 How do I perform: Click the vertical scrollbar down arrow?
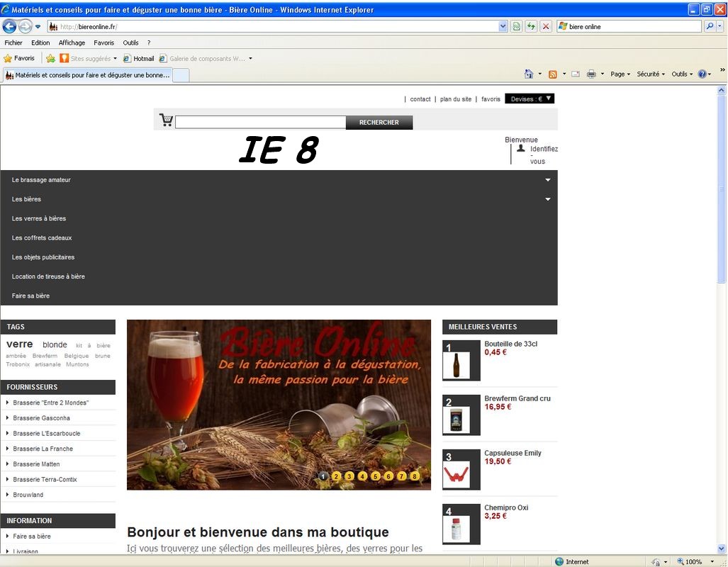click(x=722, y=549)
